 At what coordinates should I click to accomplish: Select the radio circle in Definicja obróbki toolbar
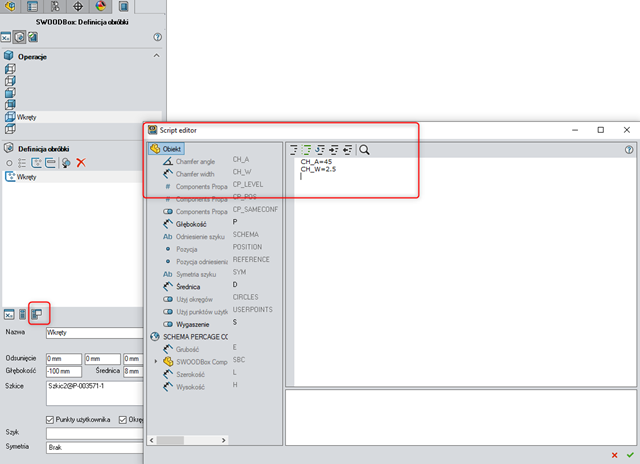coord(9,162)
